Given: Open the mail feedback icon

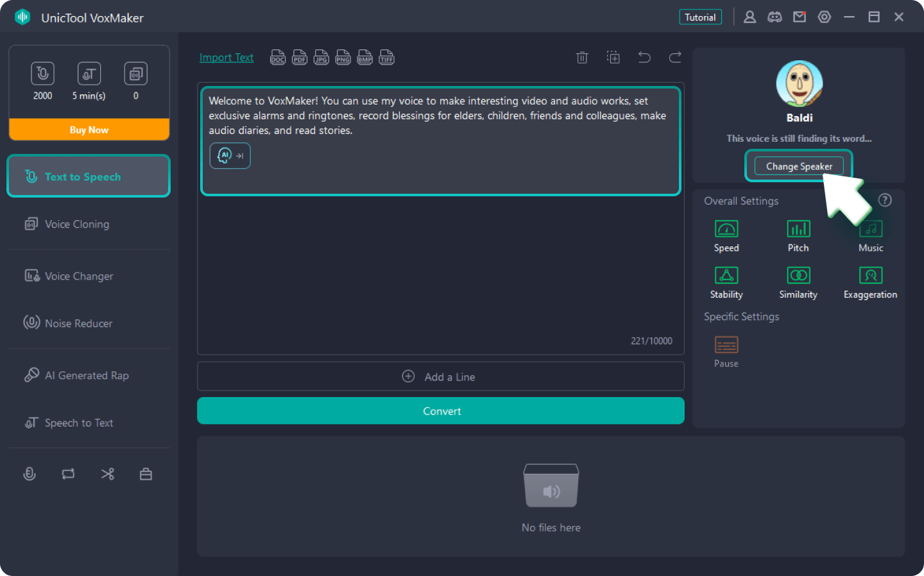Looking at the screenshot, I should point(800,17).
